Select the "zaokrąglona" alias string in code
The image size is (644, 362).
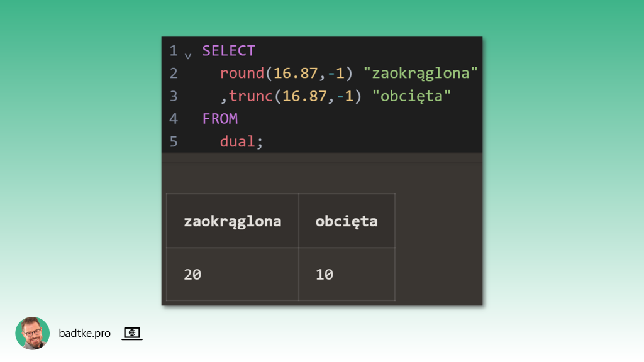pyautogui.click(x=421, y=74)
